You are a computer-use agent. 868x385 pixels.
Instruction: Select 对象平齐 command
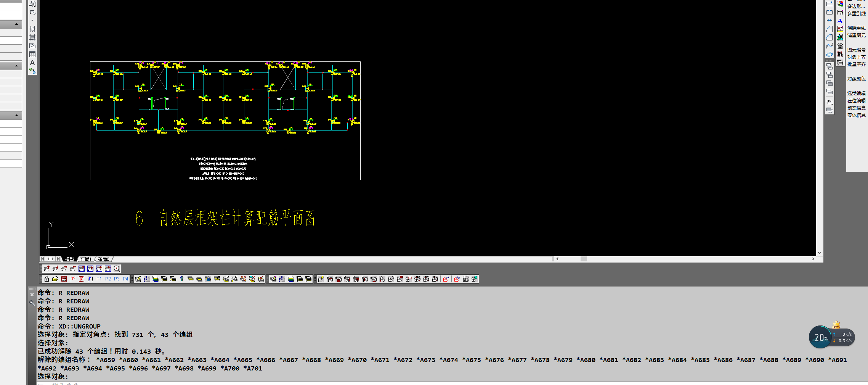856,57
